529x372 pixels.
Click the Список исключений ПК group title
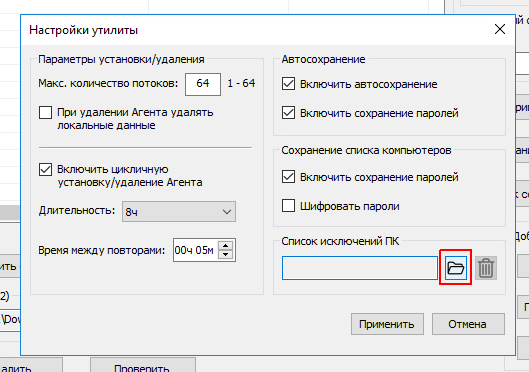tap(340, 241)
